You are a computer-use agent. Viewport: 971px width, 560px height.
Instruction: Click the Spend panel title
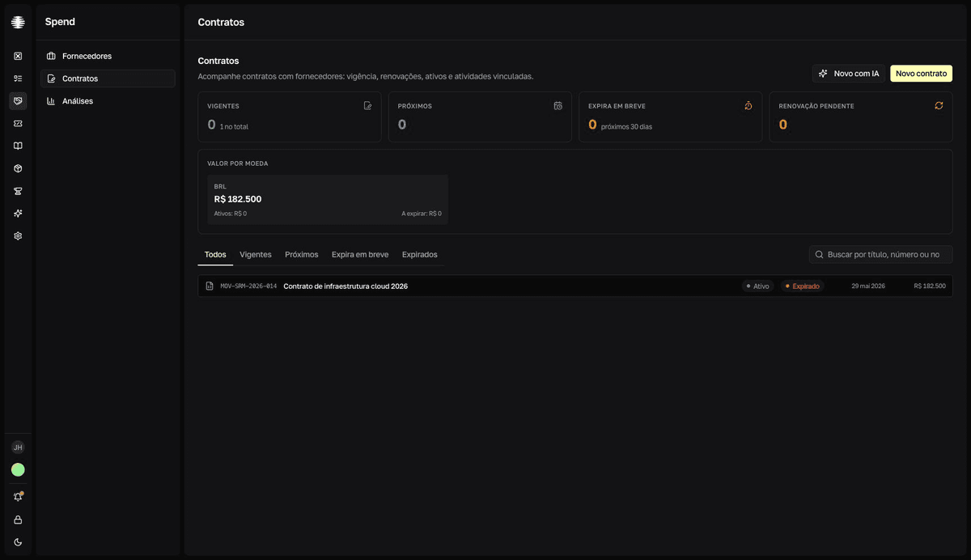[60, 23]
